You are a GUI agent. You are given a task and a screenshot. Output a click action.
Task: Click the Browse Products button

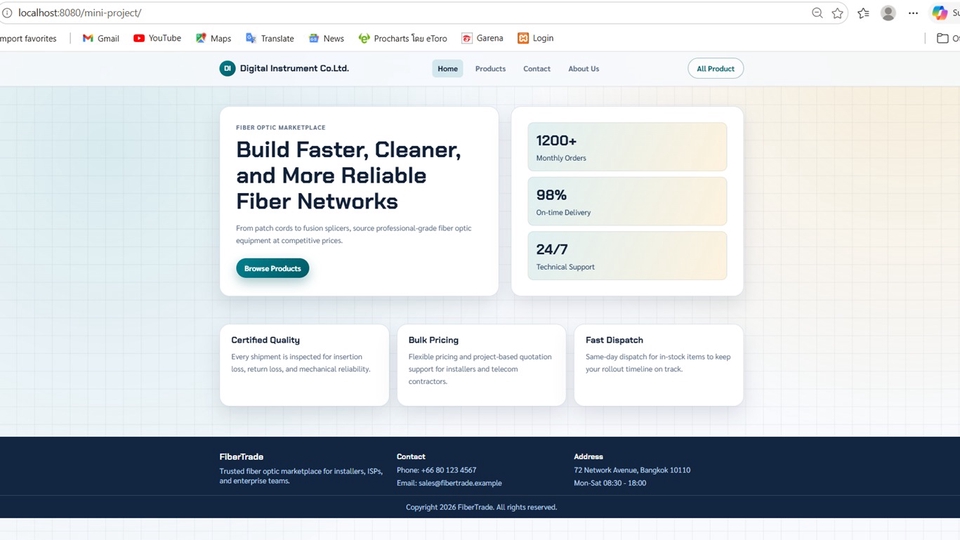272,268
